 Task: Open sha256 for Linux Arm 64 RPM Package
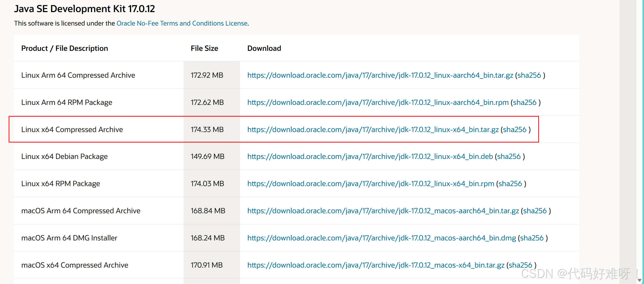[x=525, y=102]
